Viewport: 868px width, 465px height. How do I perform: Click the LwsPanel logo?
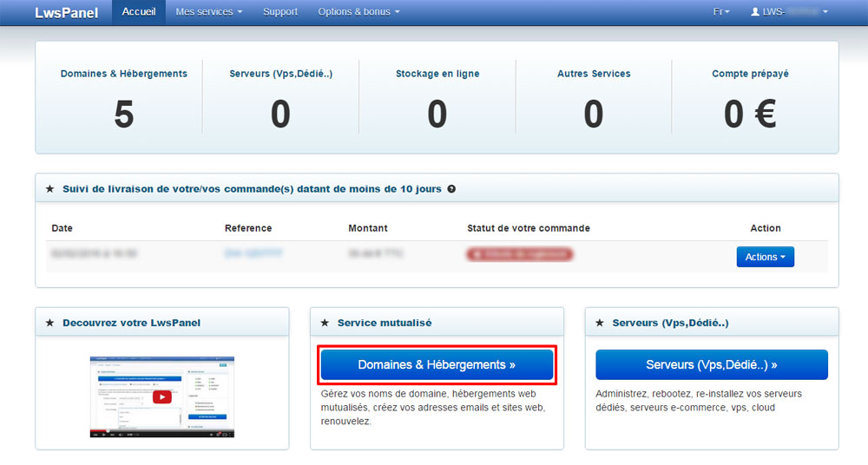67,13
